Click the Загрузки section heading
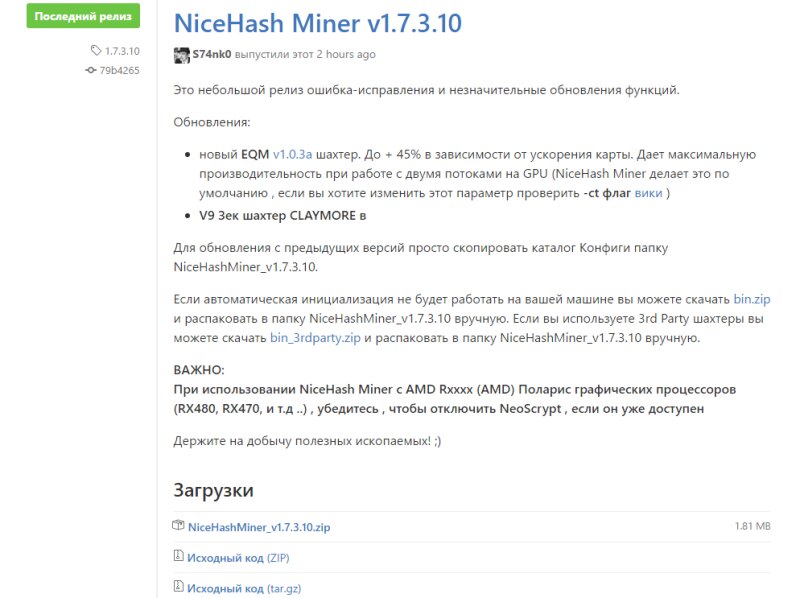Screen dimensions: 800x598 213,490
